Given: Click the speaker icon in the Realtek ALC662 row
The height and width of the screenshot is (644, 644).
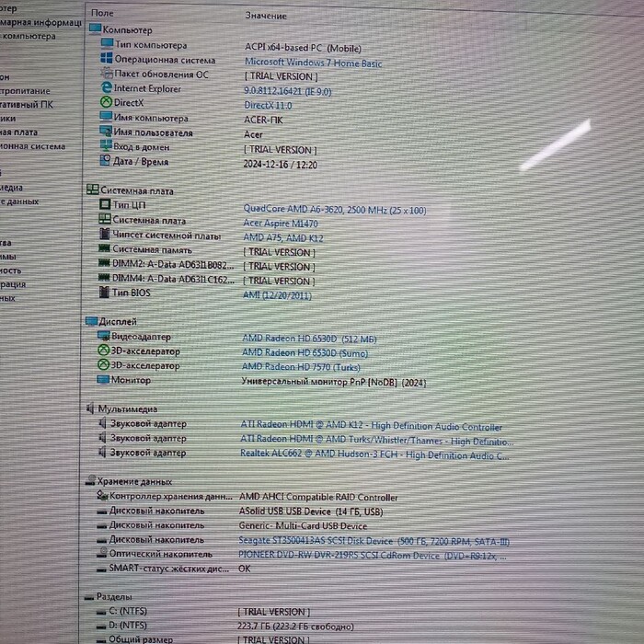Looking at the screenshot, I should pyautogui.click(x=102, y=452).
